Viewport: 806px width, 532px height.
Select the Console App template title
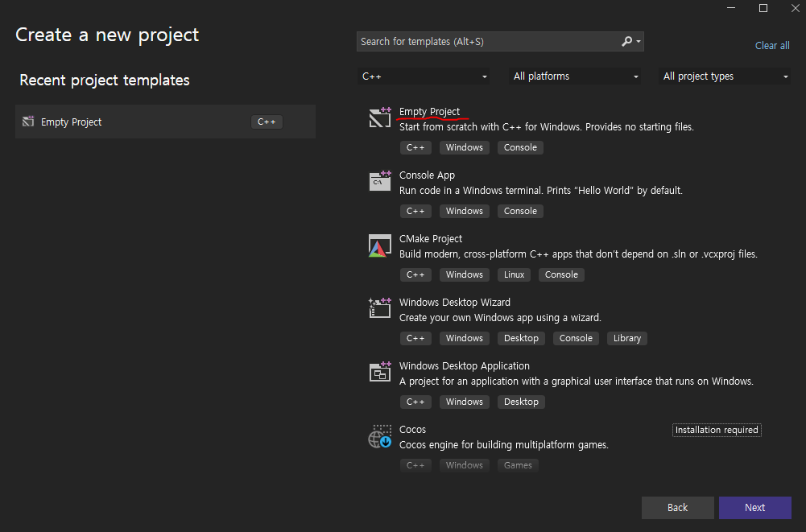427,175
